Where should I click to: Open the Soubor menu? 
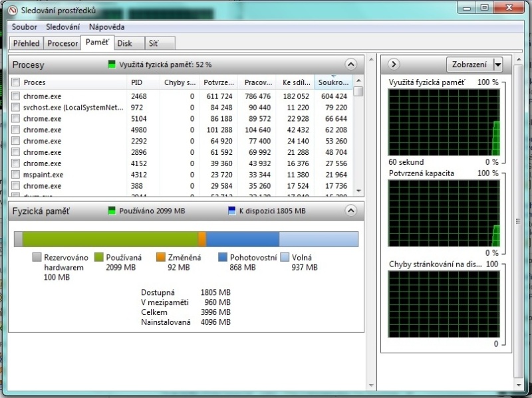25,27
